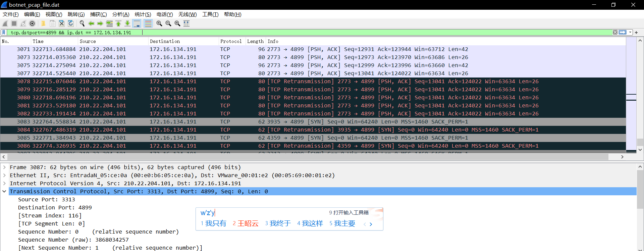The height and width of the screenshot is (251, 644).
Task: Click the Zoom in icon
Action: coord(159,23)
